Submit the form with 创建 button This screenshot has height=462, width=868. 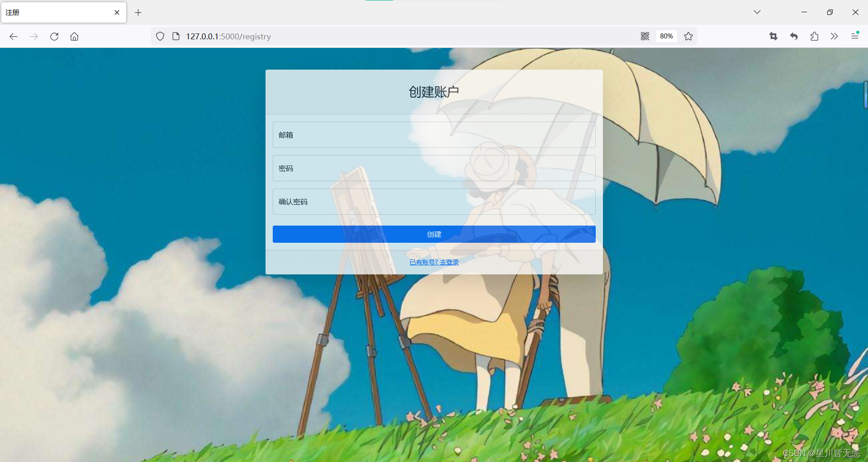[x=434, y=234]
